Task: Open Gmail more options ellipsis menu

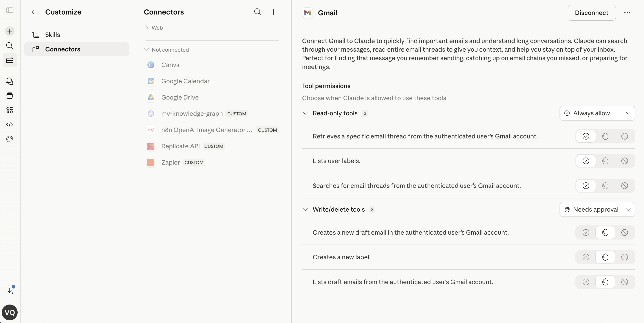Action: (627, 13)
